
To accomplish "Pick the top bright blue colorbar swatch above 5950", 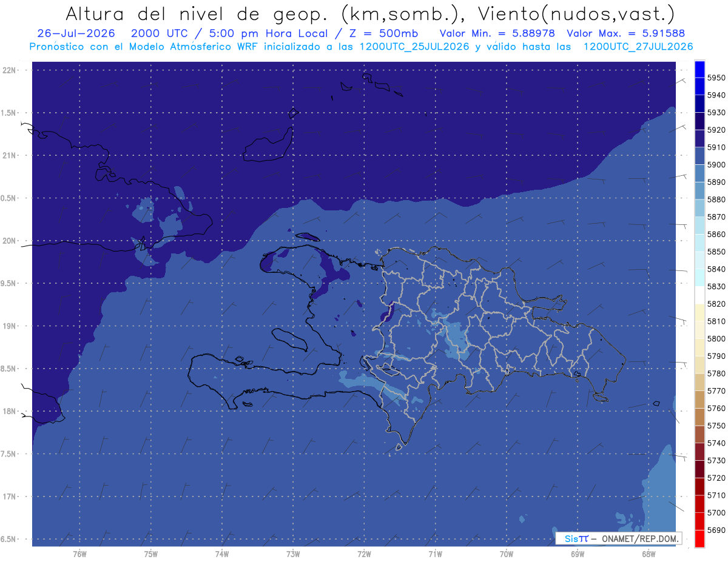I will [x=699, y=70].
